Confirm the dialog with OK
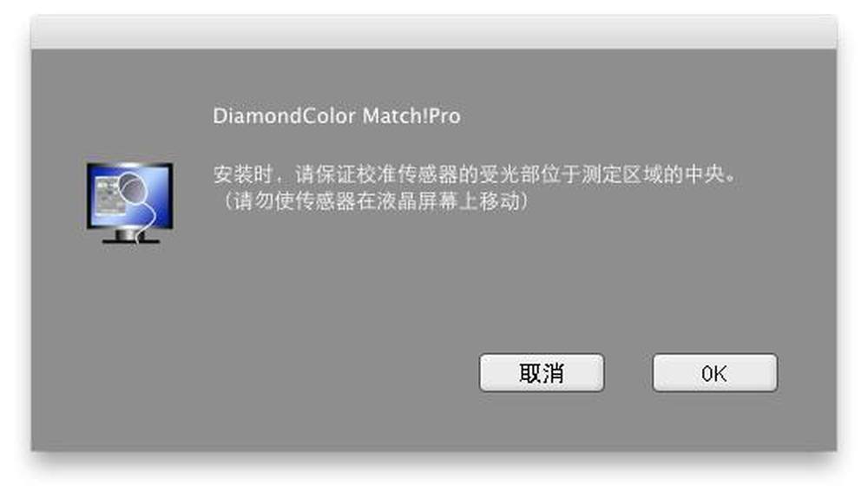This screenshot has height=498, width=868. (x=714, y=373)
